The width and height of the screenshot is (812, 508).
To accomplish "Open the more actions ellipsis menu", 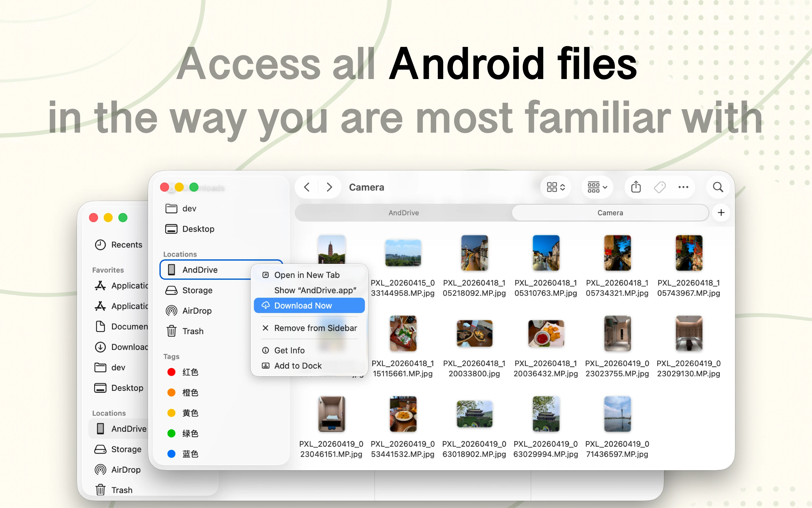I will [x=683, y=187].
